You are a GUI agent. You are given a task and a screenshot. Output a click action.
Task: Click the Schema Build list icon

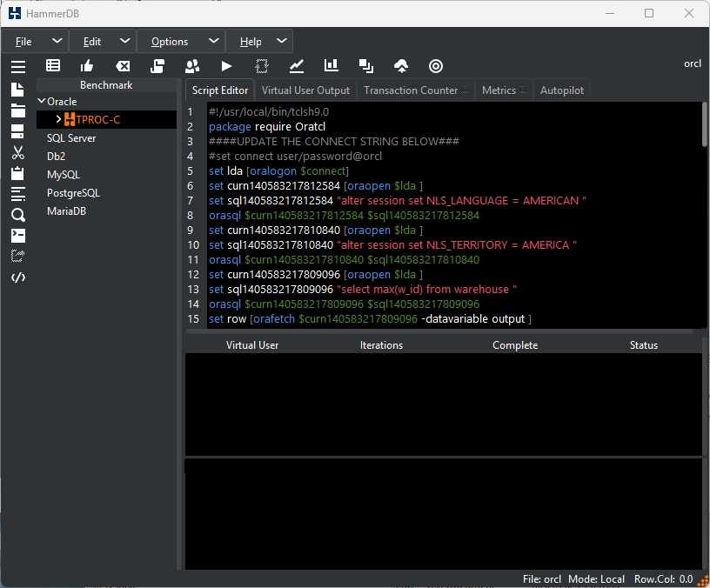coord(53,65)
